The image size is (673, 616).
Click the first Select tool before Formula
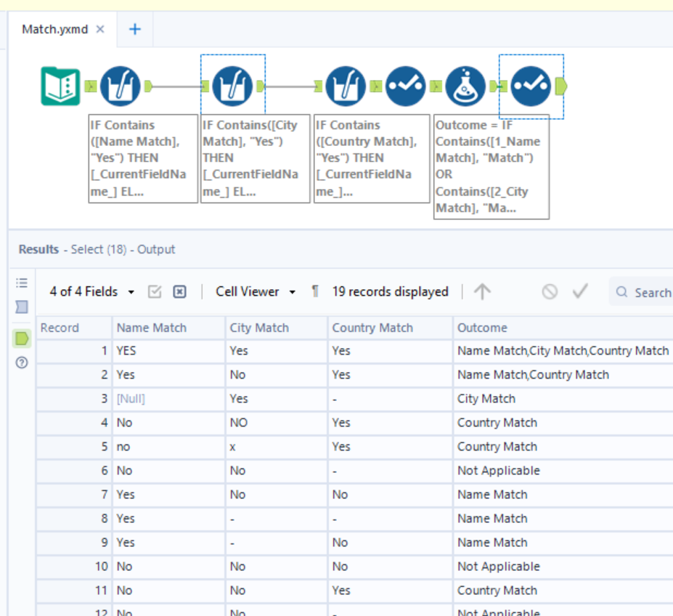(406, 86)
